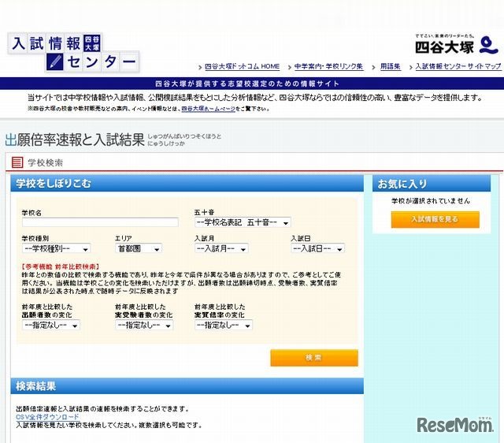Click the 学校が選択されていません message
The width and height of the screenshot is (504, 443).
click(x=431, y=201)
